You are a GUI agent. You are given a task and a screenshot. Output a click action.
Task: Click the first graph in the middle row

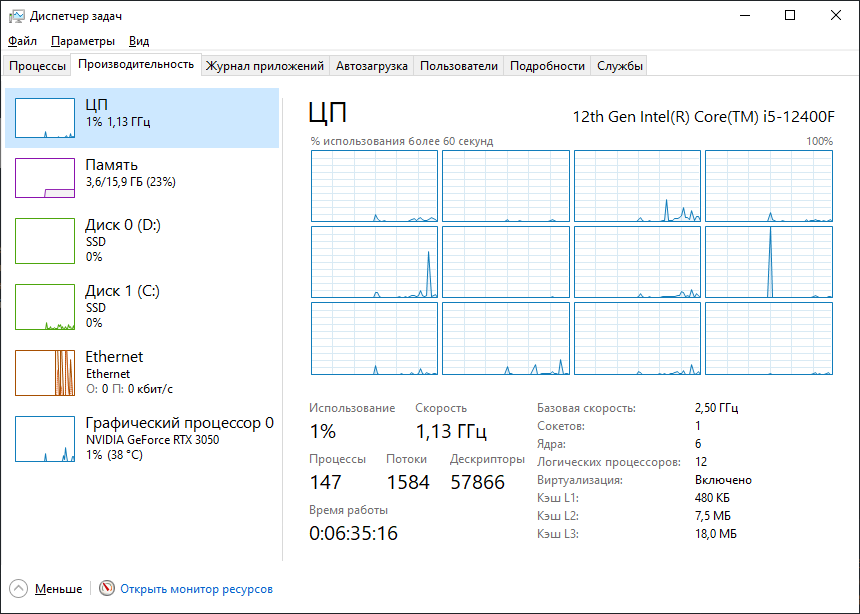pos(374,262)
